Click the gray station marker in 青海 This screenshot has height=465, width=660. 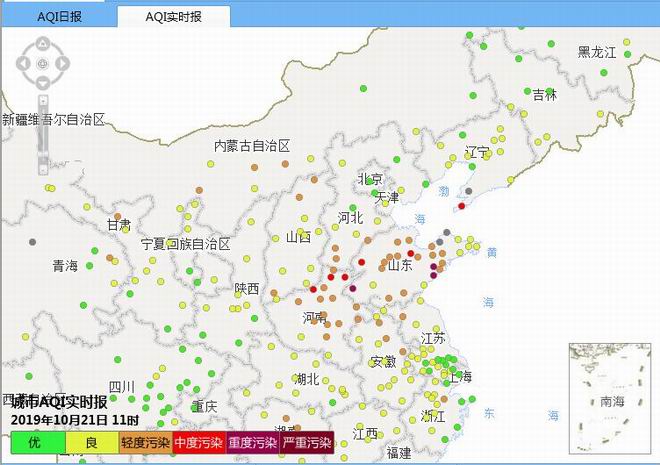click(33, 242)
